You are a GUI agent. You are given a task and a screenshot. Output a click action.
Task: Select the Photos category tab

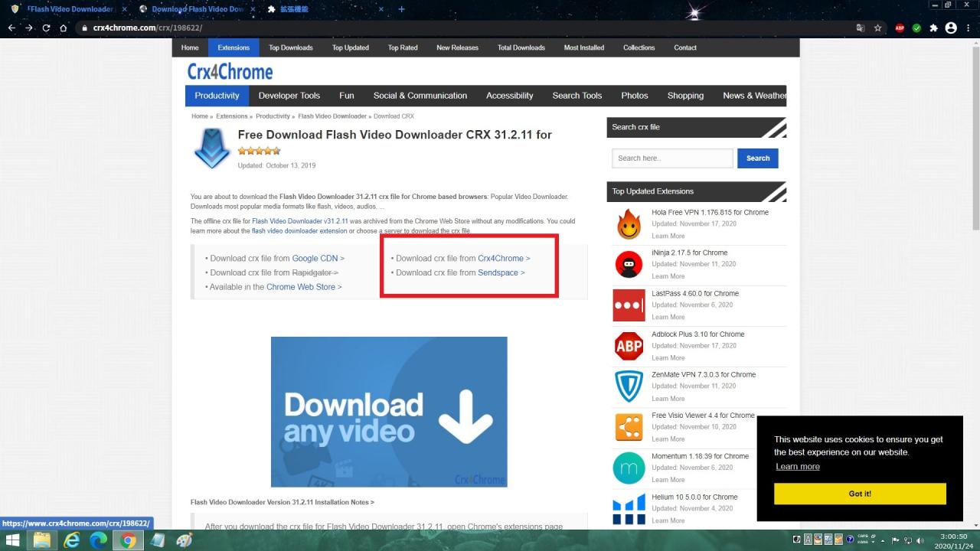635,96
